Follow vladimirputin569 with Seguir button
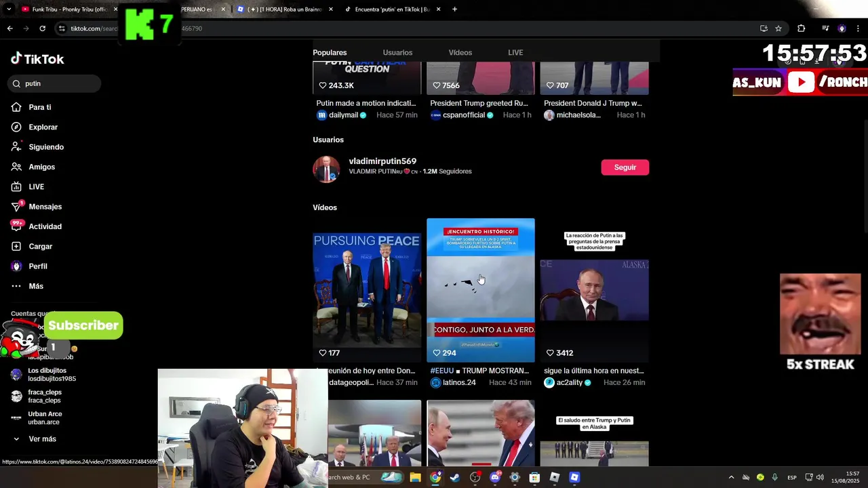868x488 pixels. pyautogui.click(x=625, y=167)
